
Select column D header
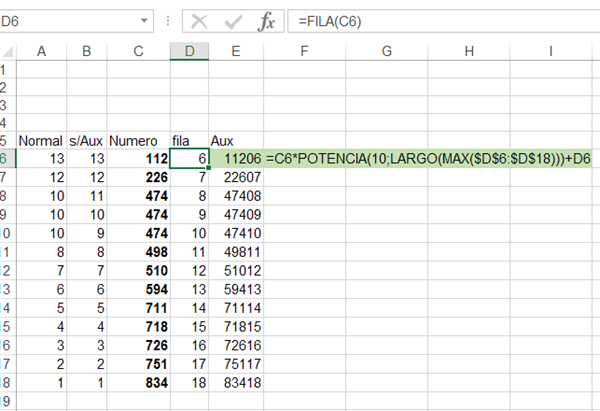pos(189,51)
